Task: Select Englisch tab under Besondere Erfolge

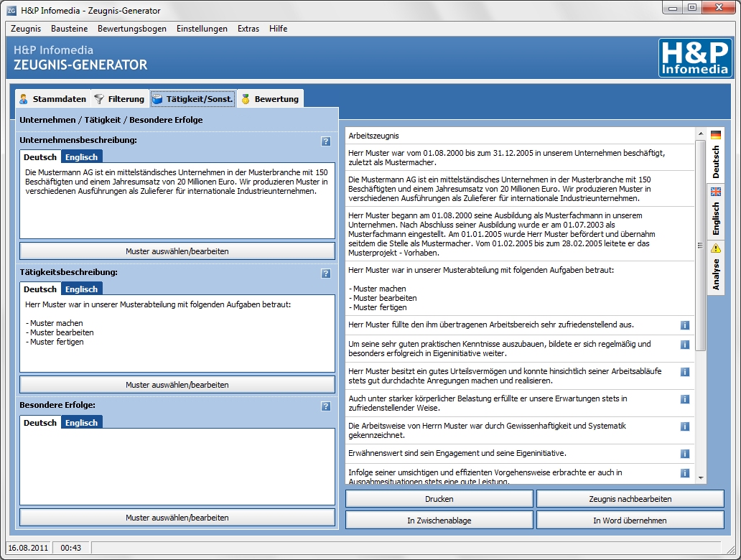Action: point(81,422)
